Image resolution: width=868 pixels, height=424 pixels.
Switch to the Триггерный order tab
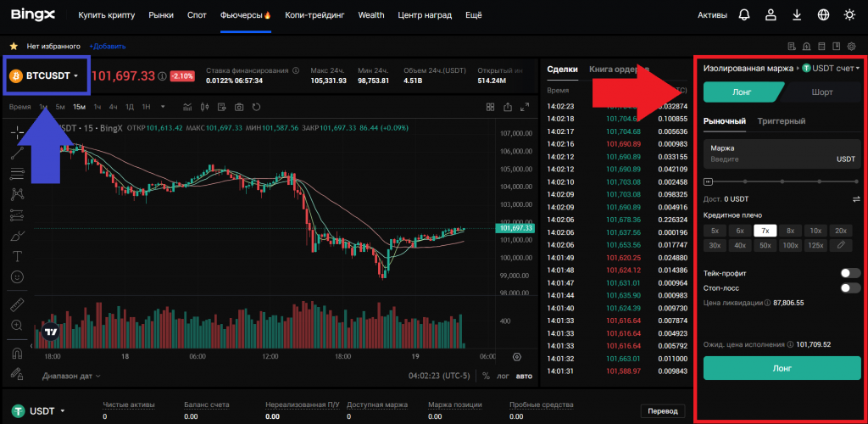click(x=781, y=121)
